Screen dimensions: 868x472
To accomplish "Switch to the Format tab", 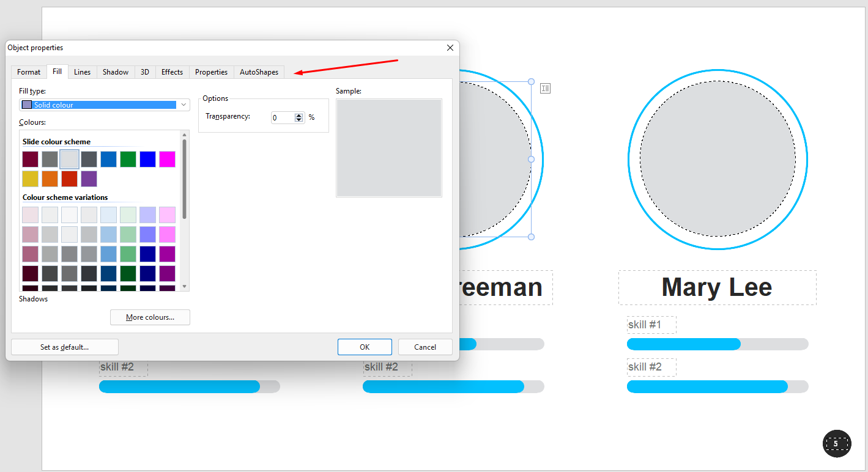I will 29,72.
